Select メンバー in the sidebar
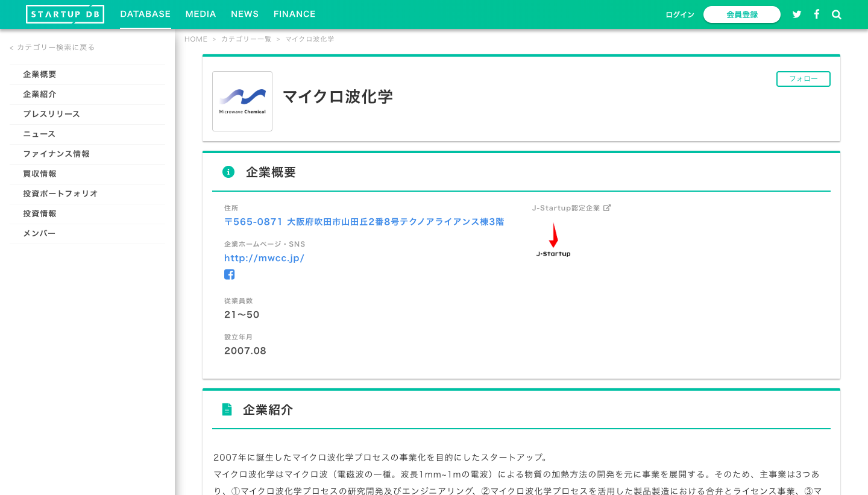This screenshot has width=868, height=495. point(87,234)
